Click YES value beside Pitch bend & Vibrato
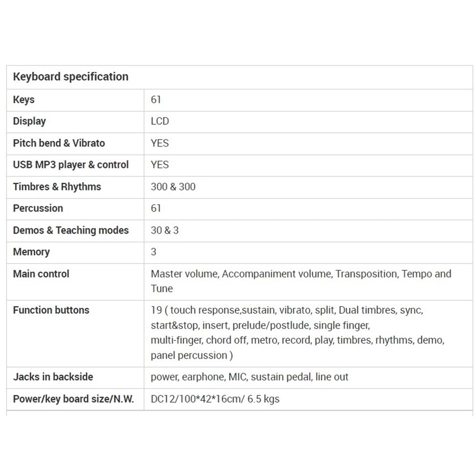476x476 pixels. (x=160, y=143)
